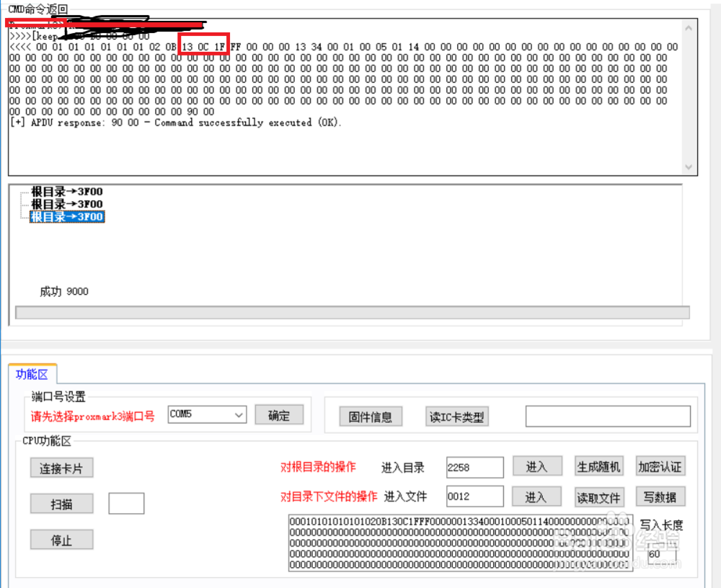Click the directory input field showing 2258
The image size is (721, 588).
pos(474,467)
